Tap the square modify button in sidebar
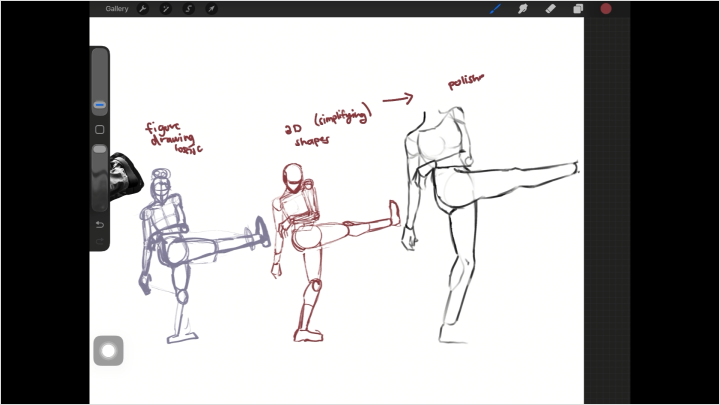 [x=100, y=129]
